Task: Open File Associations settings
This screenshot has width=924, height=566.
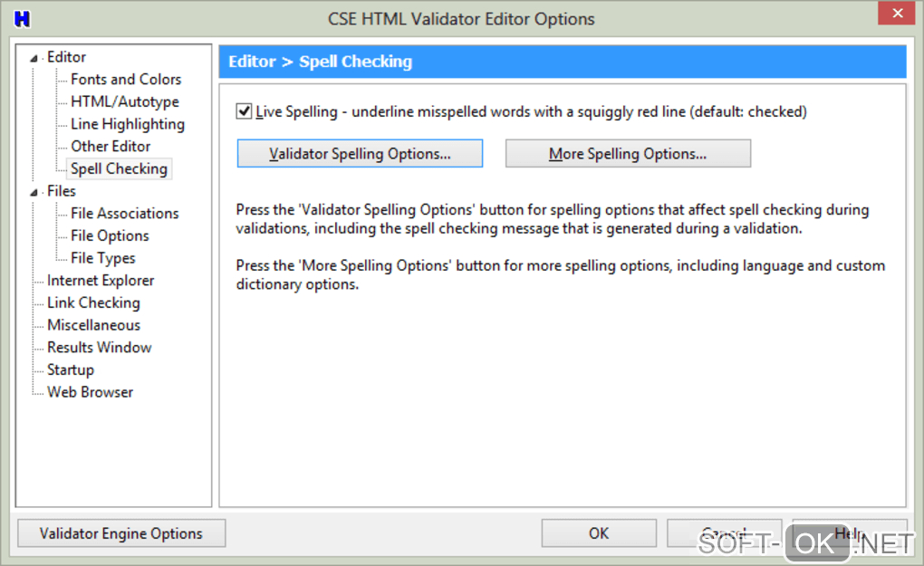Action: tap(125, 214)
